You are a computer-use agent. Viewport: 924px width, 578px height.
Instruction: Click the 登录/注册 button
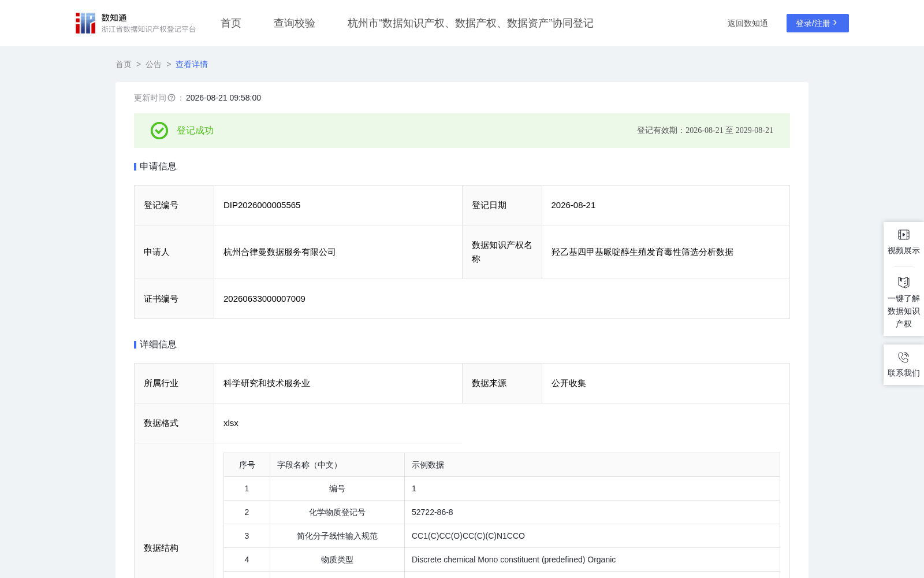[818, 23]
